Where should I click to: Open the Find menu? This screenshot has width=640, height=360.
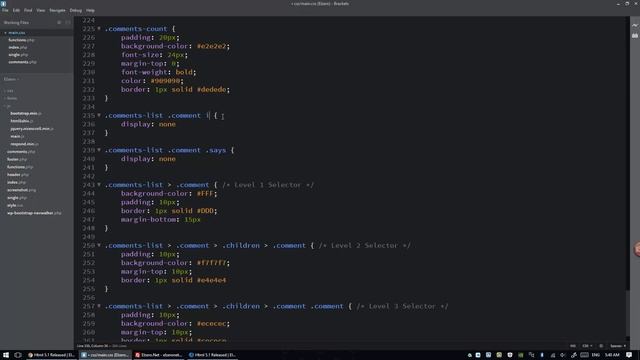(28, 10)
